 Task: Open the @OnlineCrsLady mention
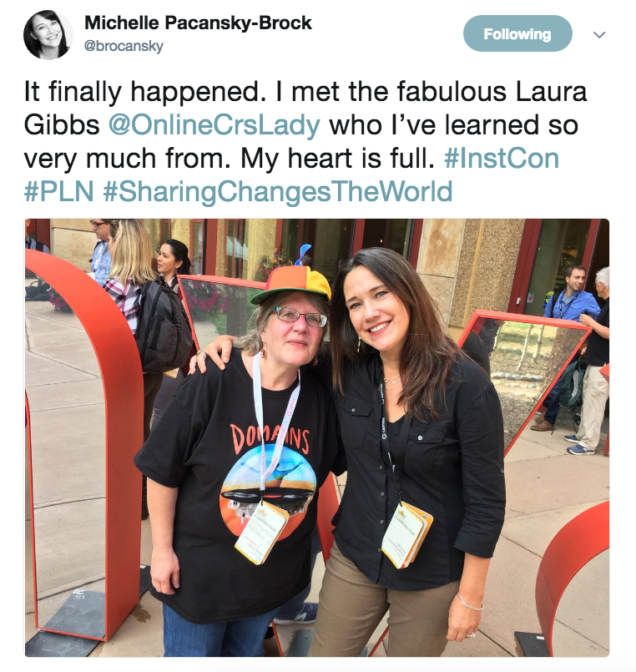click(x=215, y=125)
